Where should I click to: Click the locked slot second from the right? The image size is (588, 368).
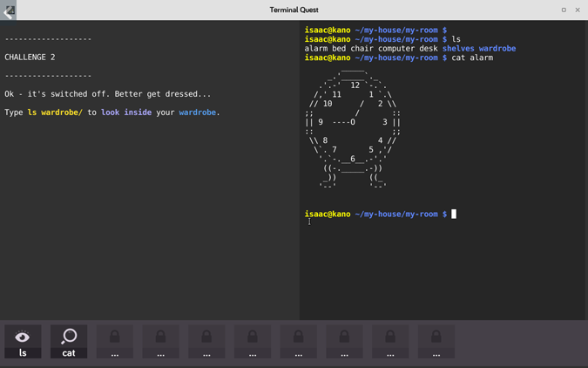[390, 342]
